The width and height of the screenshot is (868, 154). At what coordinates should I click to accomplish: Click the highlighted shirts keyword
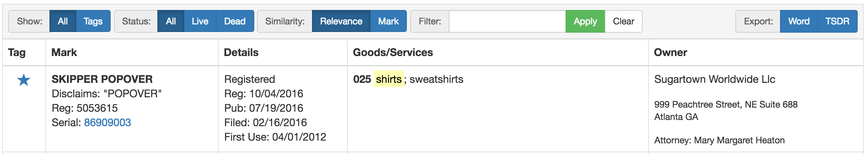tap(389, 79)
